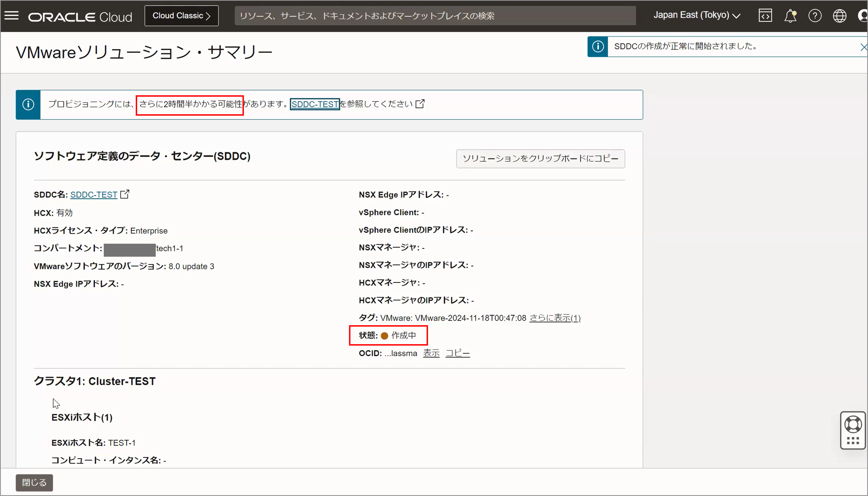Click the HCXマネージャのIPアドレス label
Viewport: 868px width, 496px height.
(414, 300)
